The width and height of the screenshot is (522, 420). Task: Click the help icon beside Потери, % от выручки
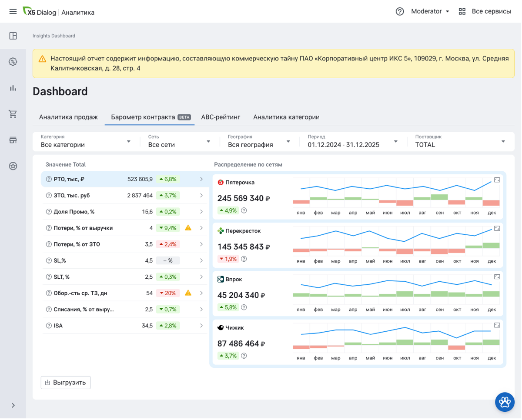pyautogui.click(x=49, y=228)
